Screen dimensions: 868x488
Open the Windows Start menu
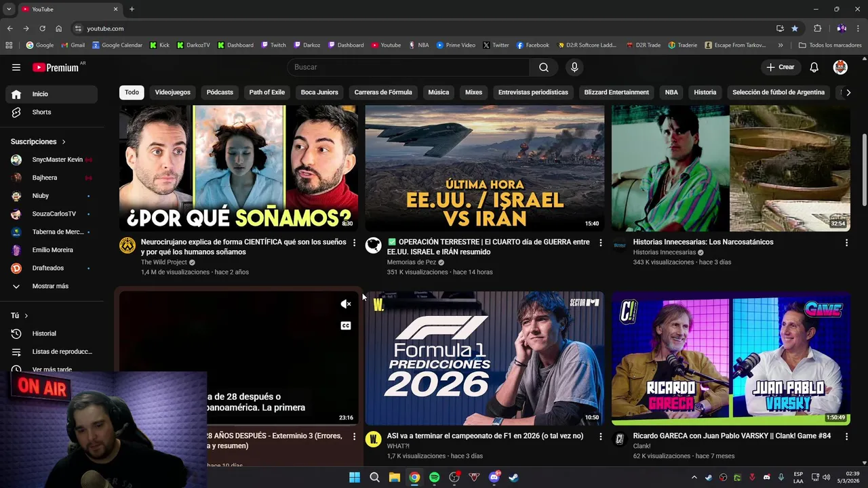(x=354, y=477)
